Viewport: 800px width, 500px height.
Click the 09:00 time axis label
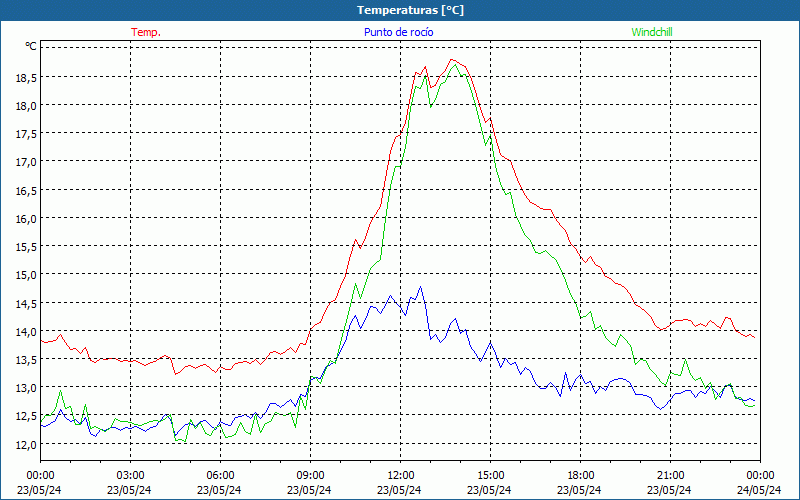[310, 476]
